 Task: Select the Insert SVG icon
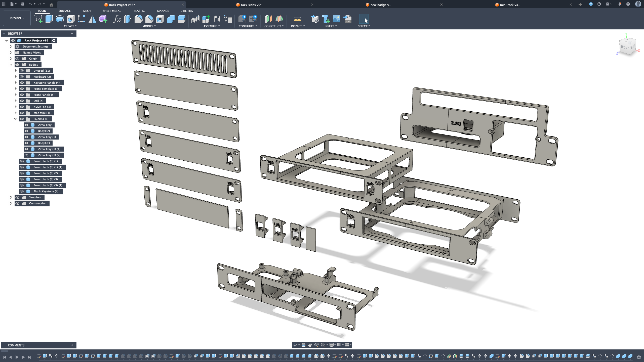pyautogui.click(x=348, y=19)
